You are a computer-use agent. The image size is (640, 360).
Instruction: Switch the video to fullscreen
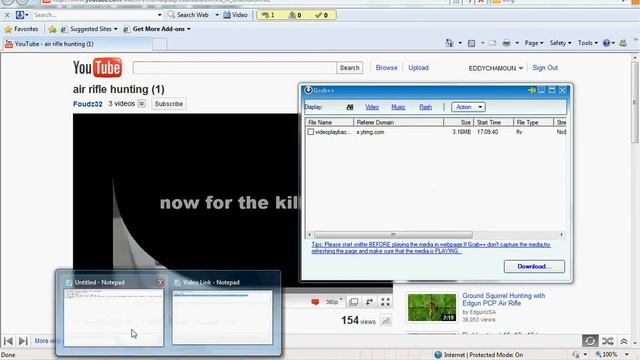(x=385, y=302)
